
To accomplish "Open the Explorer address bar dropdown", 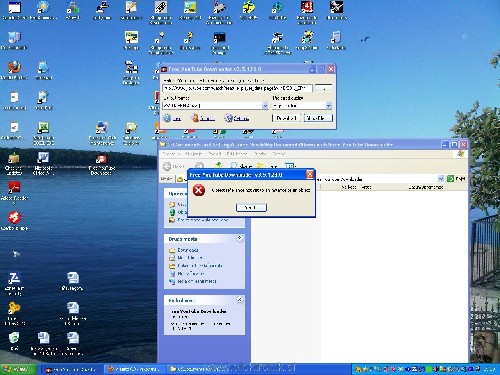I will point(441,179).
